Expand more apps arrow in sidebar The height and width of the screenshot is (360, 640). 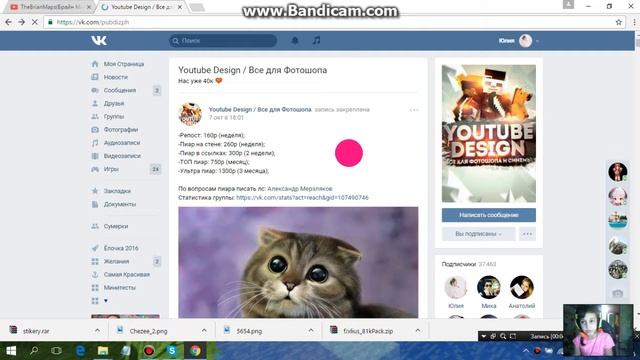[x=106, y=301]
